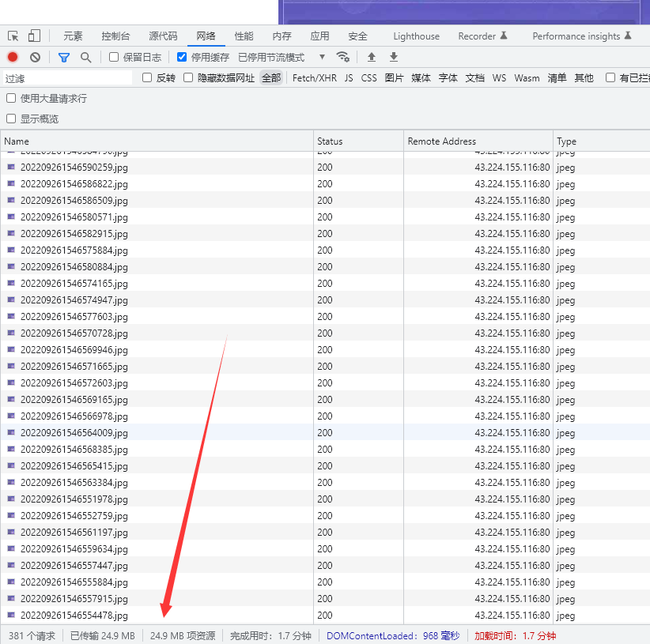
Task: Filter requests by 图片 type
Action: click(394, 77)
